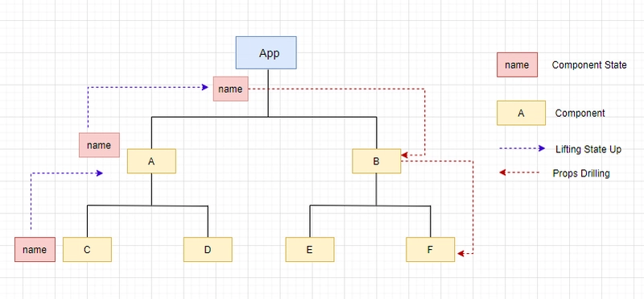Select the name state box above component A
The image size is (644, 299).
[99, 145]
